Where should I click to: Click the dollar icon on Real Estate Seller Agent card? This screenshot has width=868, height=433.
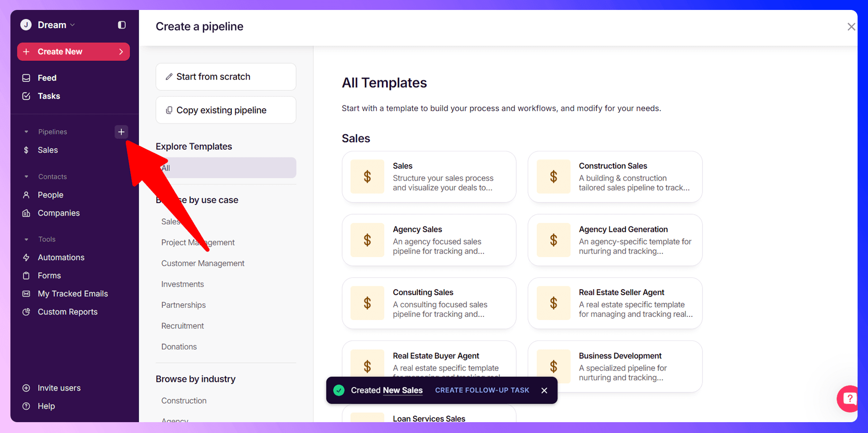[x=553, y=303]
